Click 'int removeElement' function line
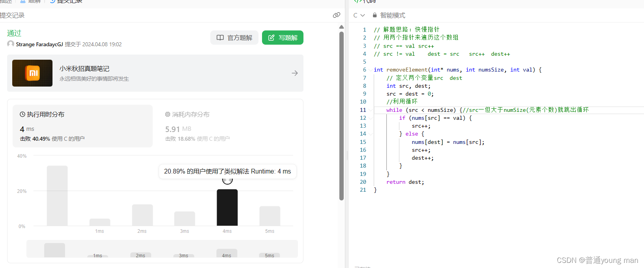The width and height of the screenshot is (644, 268). coord(458,70)
